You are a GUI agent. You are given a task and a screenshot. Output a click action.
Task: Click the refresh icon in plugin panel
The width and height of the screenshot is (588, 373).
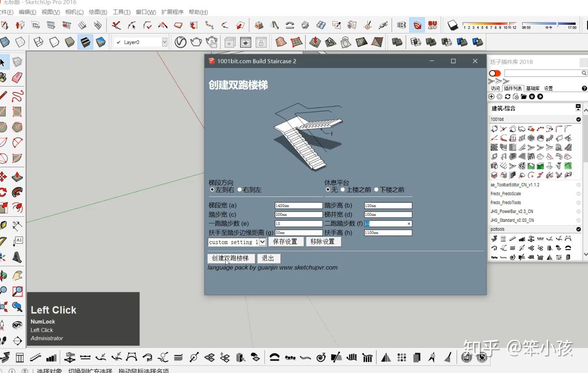pyautogui.click(x=507, y=97)
